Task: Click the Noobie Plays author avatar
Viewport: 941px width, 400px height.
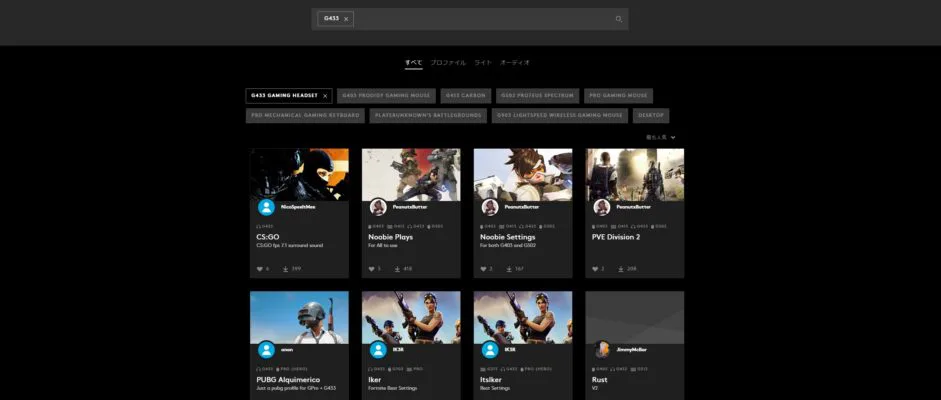Action: [x=378, y=207]
